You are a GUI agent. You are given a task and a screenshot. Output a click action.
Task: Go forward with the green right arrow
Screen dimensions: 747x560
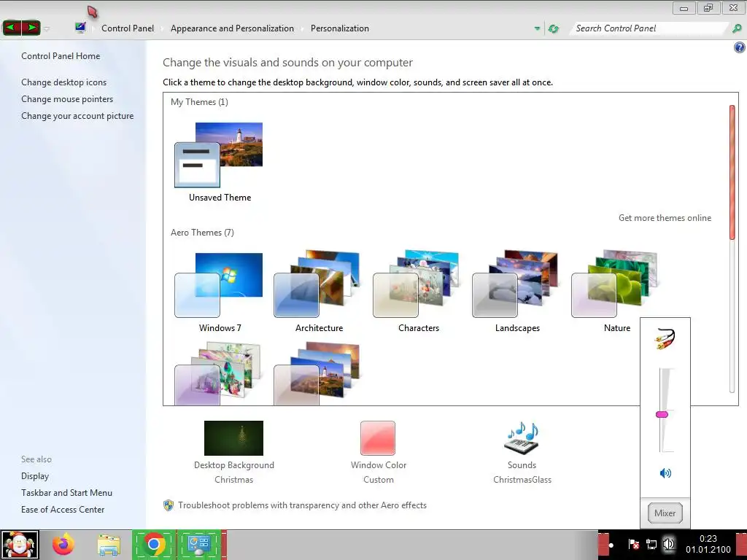click(31, 28)
